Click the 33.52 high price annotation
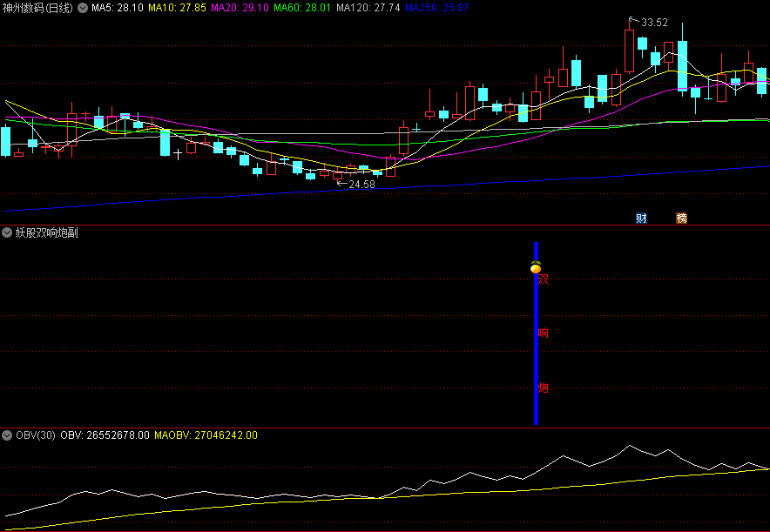The image size is (770, 532). pyautogui.click(x=655, y=23)
